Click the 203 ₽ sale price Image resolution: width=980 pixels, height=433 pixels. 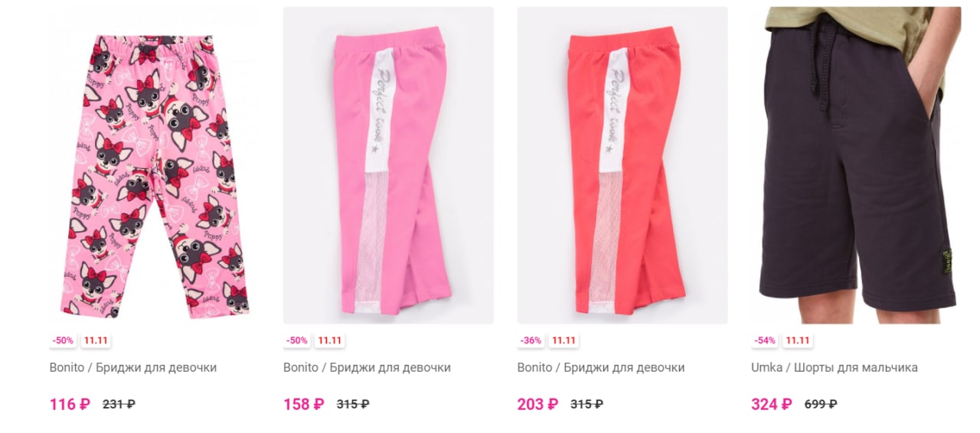click(537, 404)
